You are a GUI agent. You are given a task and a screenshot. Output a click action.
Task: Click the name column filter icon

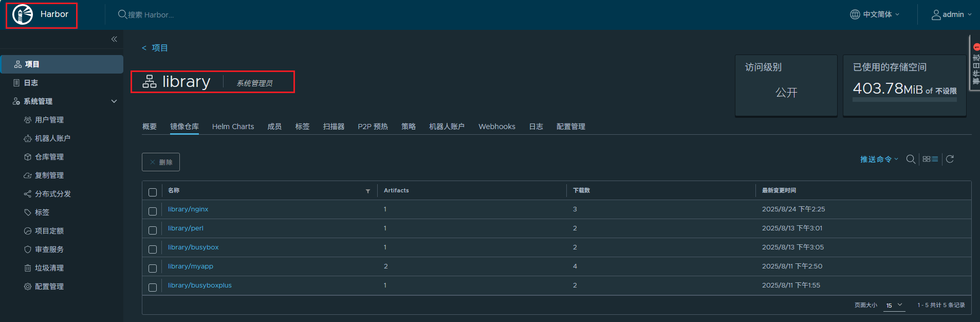368,191
